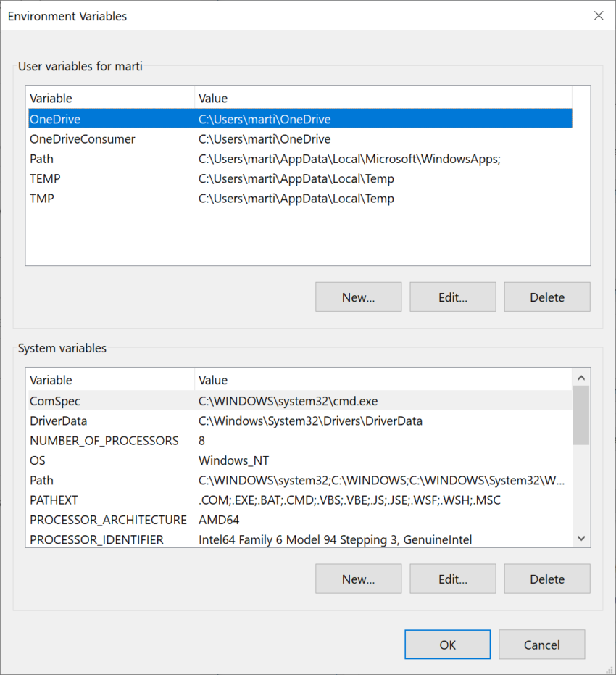Select the NUMBER_OF_PROCESSORS system variable
616x675 pixels.
(104, 441)
